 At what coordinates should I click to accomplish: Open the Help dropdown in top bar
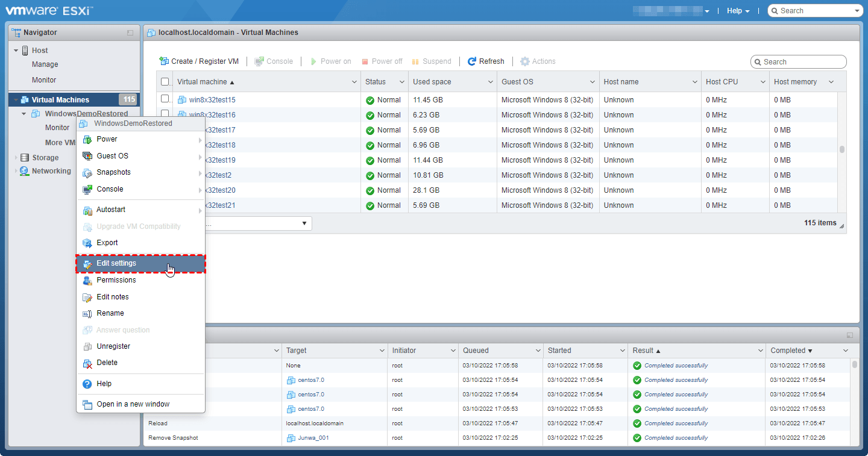tap(738, 11)
